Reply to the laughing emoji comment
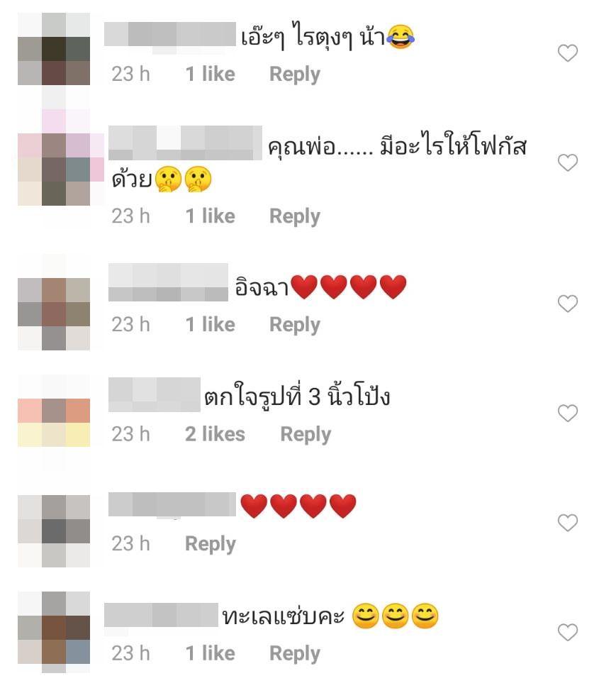The width and height of the screenshot is (616, 688). 295,74
